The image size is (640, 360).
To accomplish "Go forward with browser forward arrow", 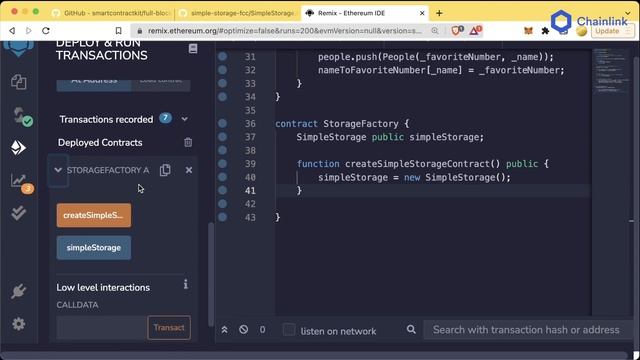I will point(29,31).
